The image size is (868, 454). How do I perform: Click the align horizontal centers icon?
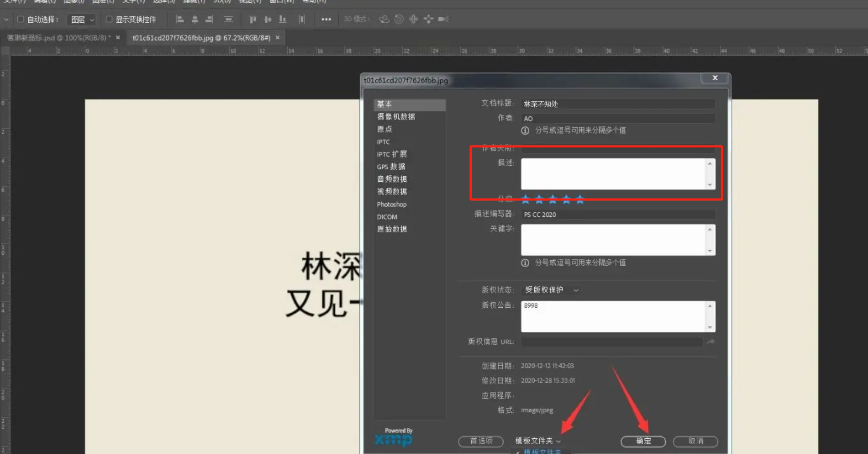(195, 19)
